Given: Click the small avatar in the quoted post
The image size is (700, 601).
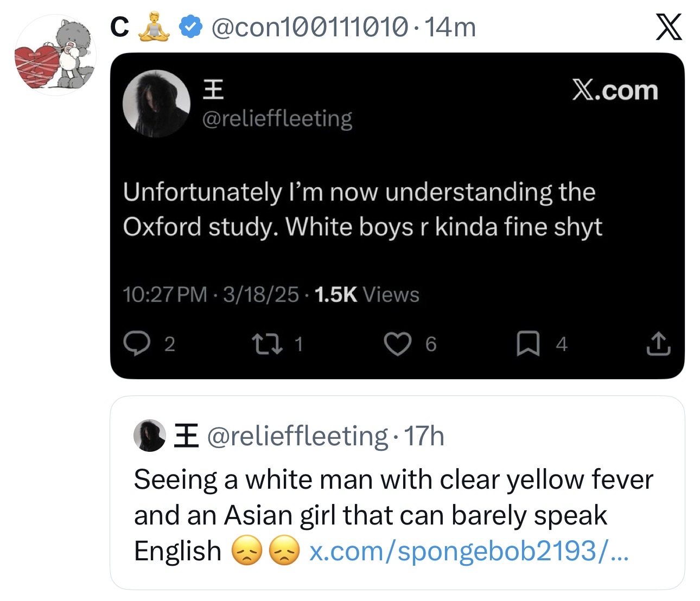Looking at the screenshot, I should coord(150,436).
